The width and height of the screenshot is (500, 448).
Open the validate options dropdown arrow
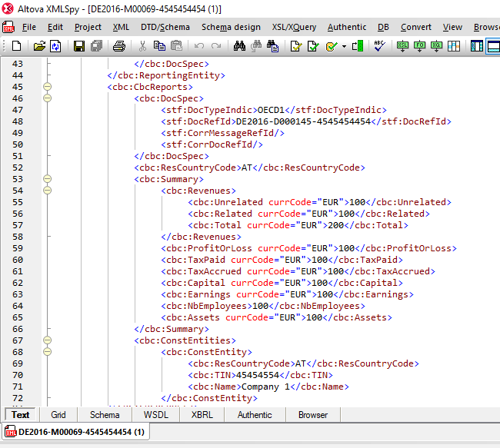pyautogui.click(x=344, y=46)
